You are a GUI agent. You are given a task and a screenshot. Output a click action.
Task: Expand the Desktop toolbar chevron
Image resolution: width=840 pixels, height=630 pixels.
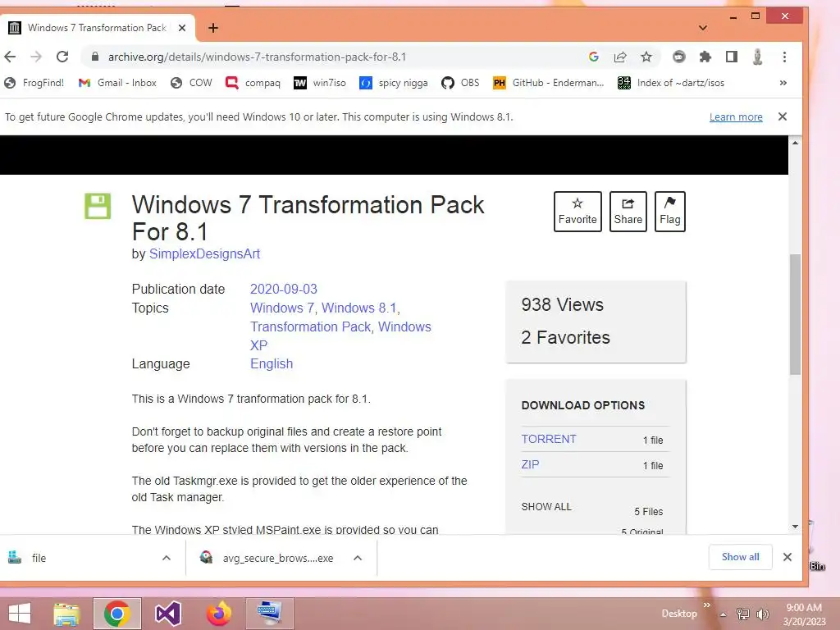[x=706, y=605]
